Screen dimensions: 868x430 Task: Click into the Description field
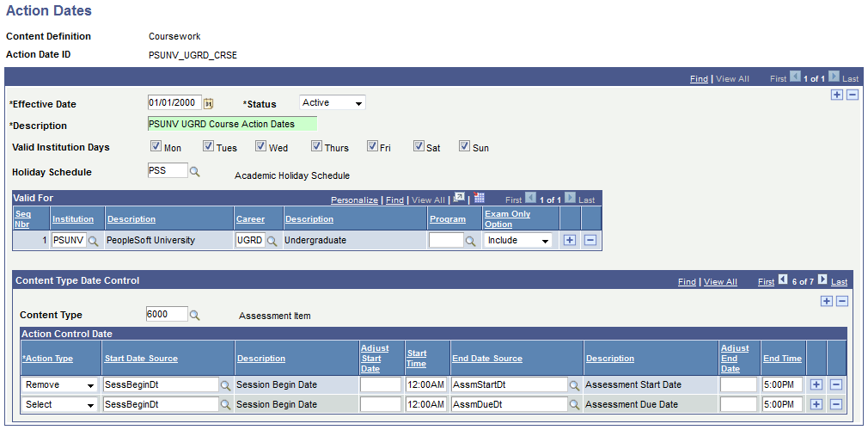pyautogui.click(x=233, y=124)
